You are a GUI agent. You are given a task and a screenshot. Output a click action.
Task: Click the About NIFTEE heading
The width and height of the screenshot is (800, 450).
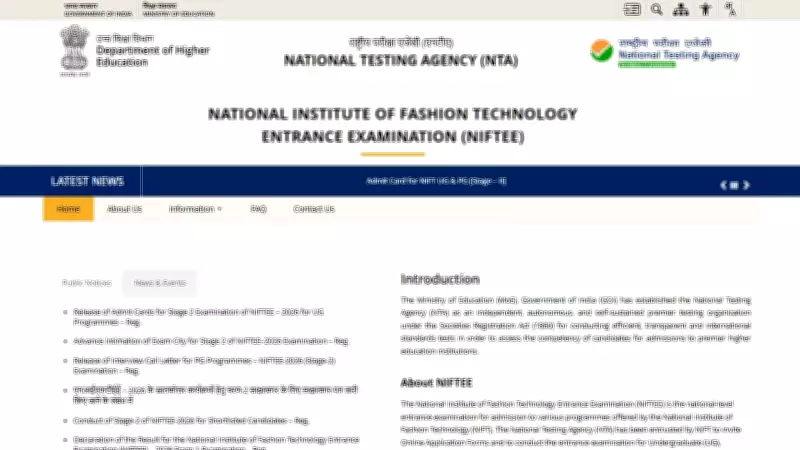(x=436, y=383)
